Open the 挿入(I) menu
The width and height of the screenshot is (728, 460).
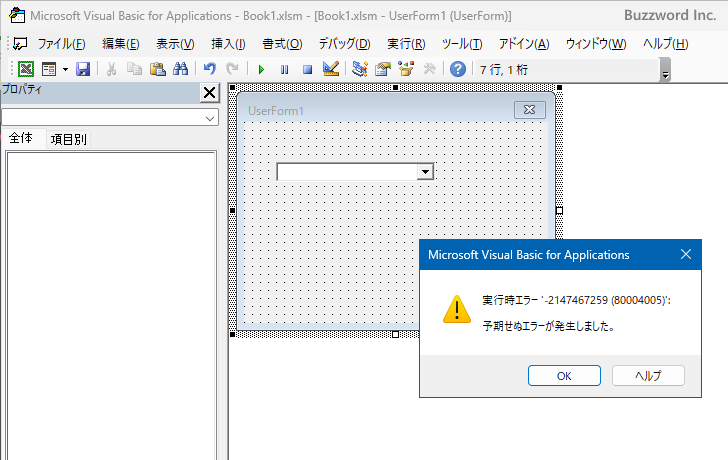(228, 44)
